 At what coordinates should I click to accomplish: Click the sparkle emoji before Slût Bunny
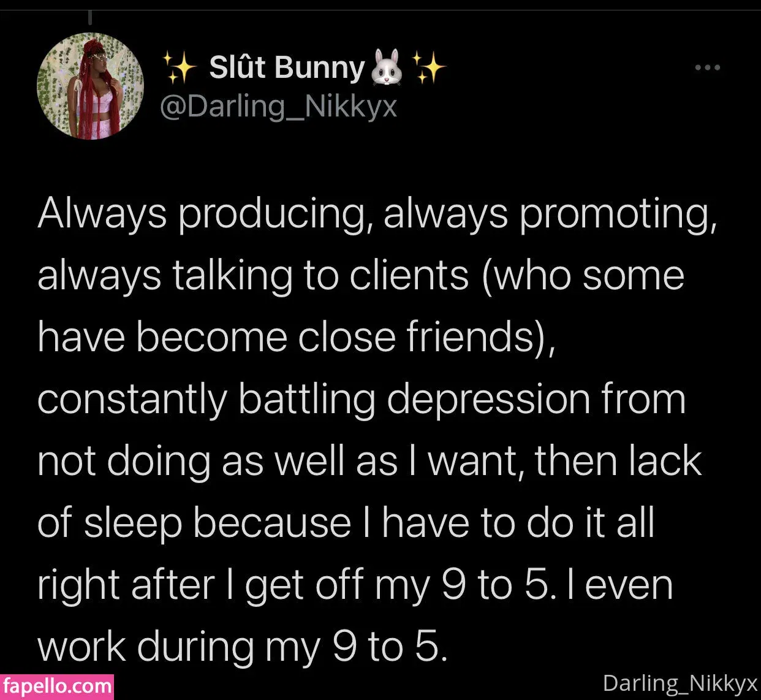pyautogui.click(x=180, y=67)
